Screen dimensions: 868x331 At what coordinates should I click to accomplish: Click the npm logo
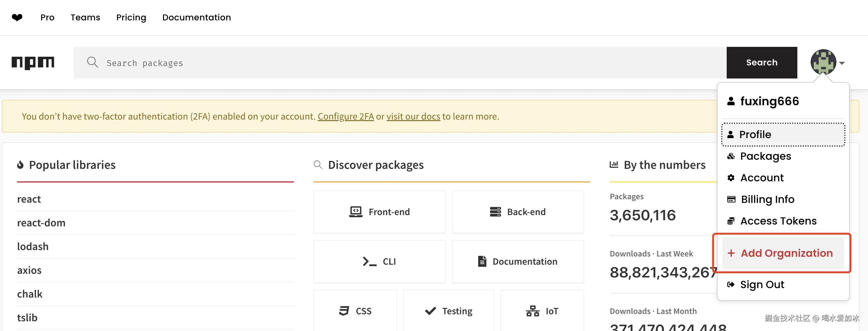[x=33, y=63]
